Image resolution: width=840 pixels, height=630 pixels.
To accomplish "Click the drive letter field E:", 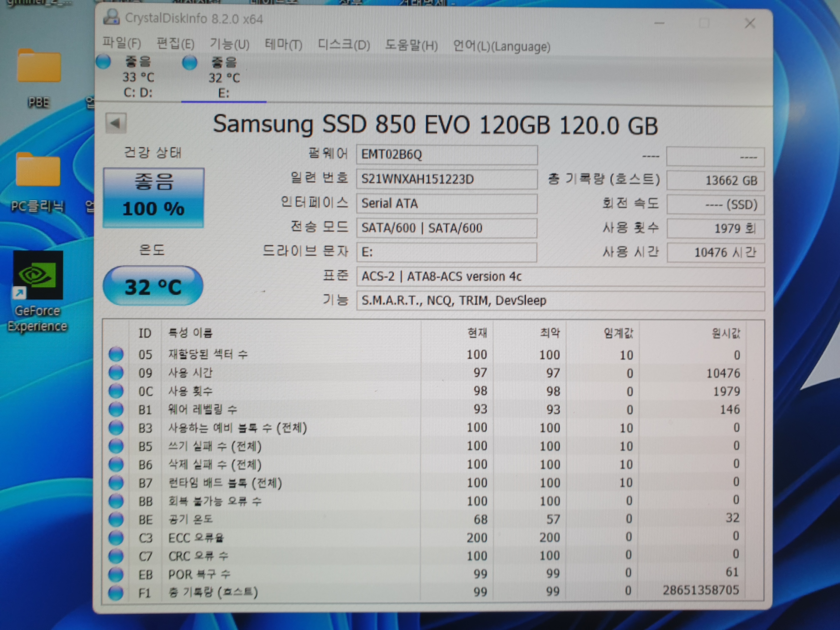I will click(447, 252).
